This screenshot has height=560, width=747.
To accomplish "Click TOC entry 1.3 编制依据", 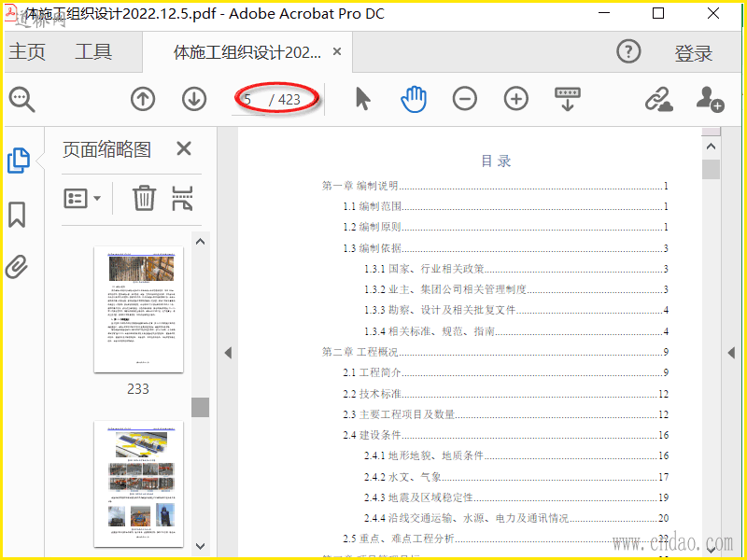I will point(505,248).
